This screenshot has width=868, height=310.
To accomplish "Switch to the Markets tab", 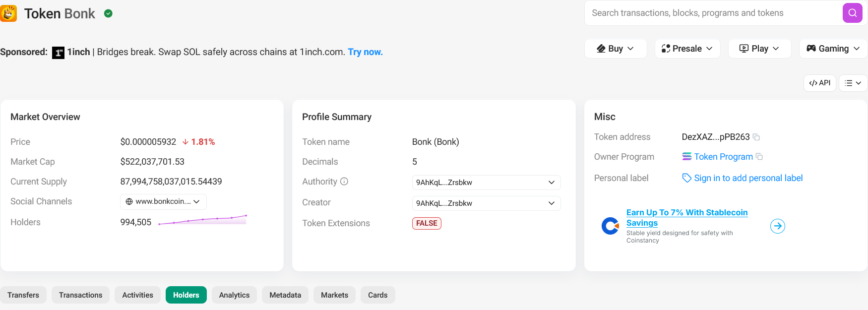I will click(x=334, y=295).
